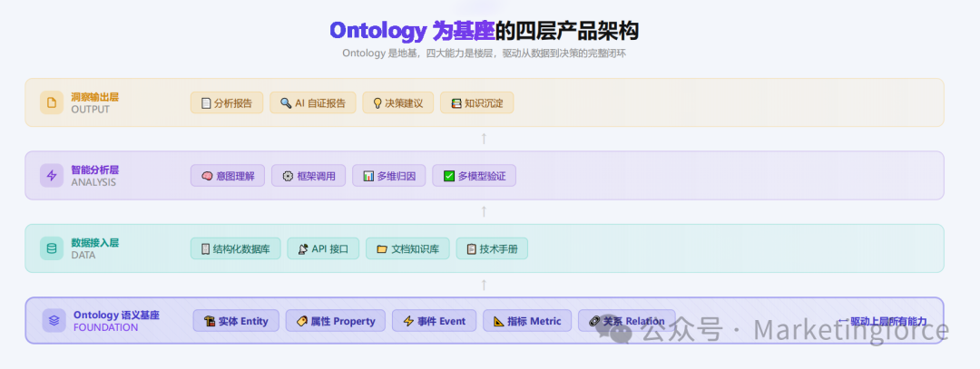The width and height of the screenshot is (980, 369).
Task: Click the database icon beside 数据接入层
Action: pos(51,248)
